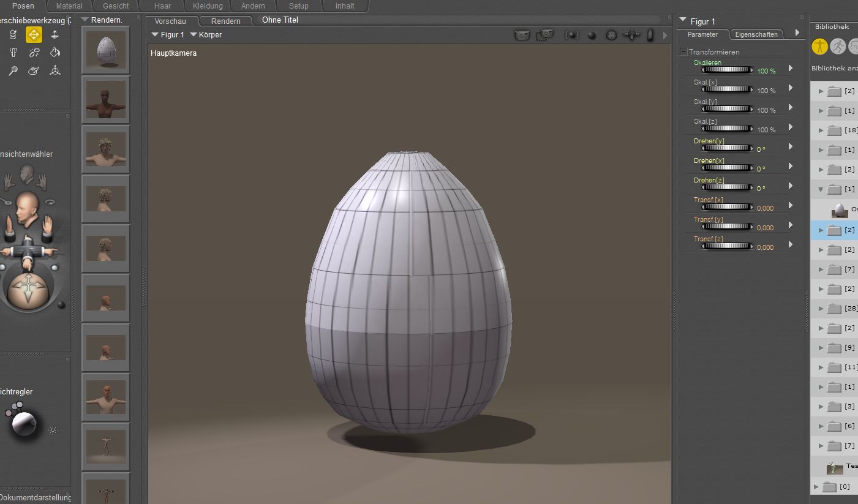Collapse the expanded library folder [1]

[x=821, y=189]
